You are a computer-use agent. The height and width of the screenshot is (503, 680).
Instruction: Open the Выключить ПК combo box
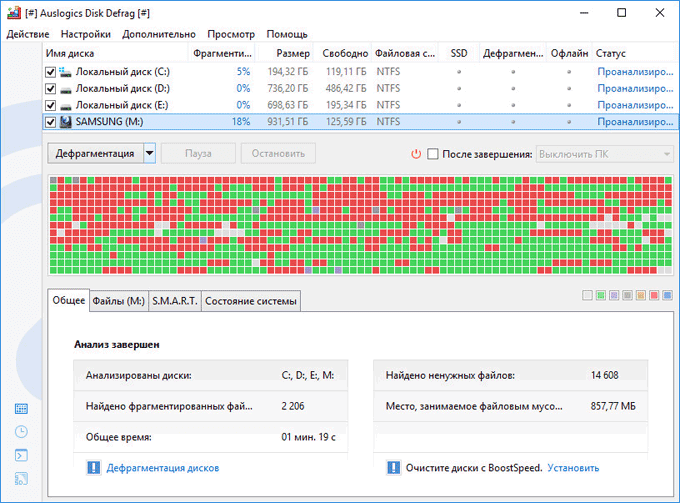(x=605, y=154)
